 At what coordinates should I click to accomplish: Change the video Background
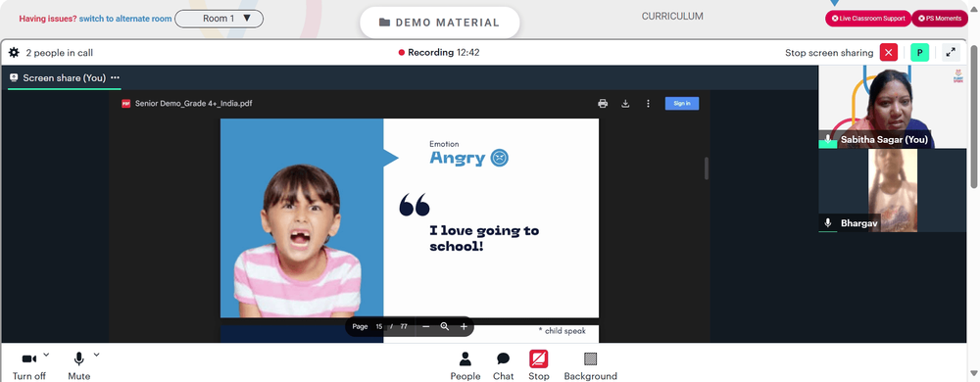591,365
